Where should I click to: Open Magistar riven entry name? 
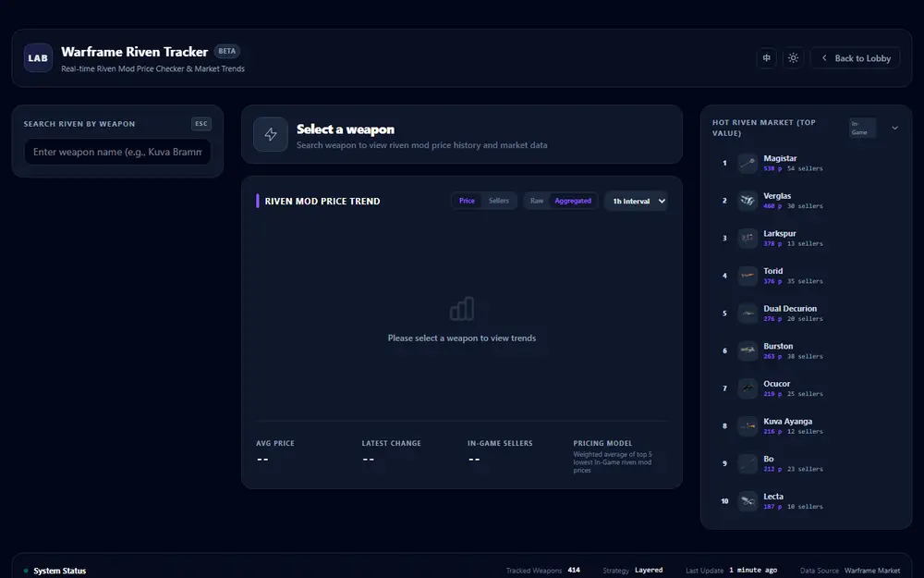[780, 158]
